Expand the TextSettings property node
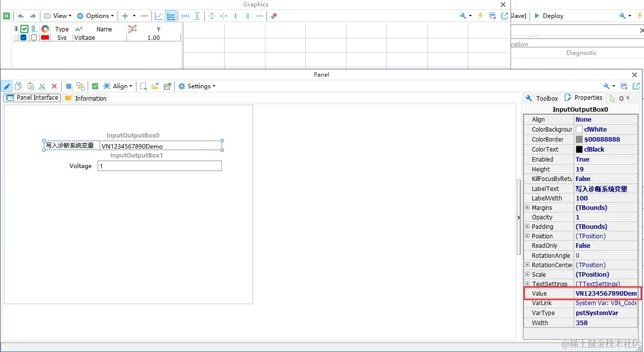This screenshot has width=644, height=352. (527, 284)
